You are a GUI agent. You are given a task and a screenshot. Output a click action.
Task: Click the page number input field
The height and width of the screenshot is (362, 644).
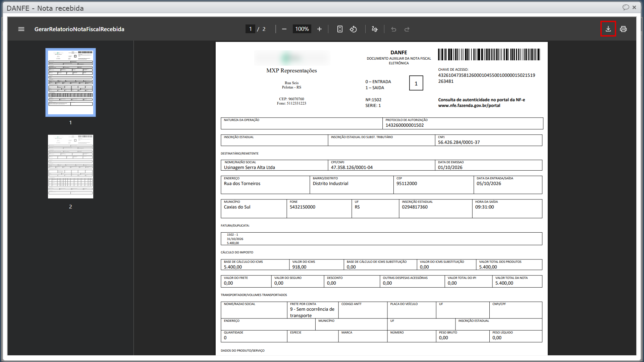pos(250,29)
